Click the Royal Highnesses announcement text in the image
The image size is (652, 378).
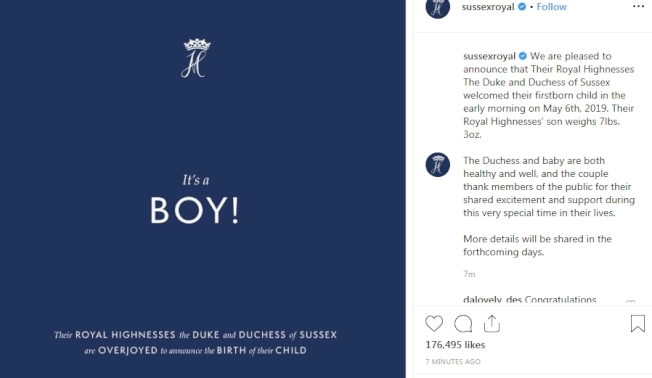coord(195,343)
